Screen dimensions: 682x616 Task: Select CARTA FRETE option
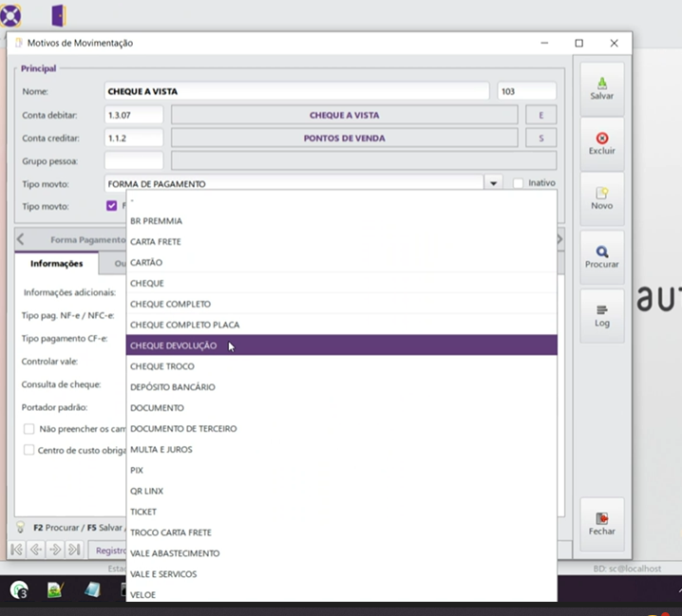341,242
